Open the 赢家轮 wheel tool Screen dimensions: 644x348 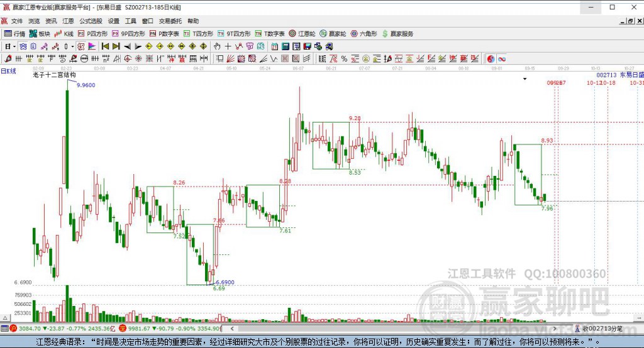[333, 34]
